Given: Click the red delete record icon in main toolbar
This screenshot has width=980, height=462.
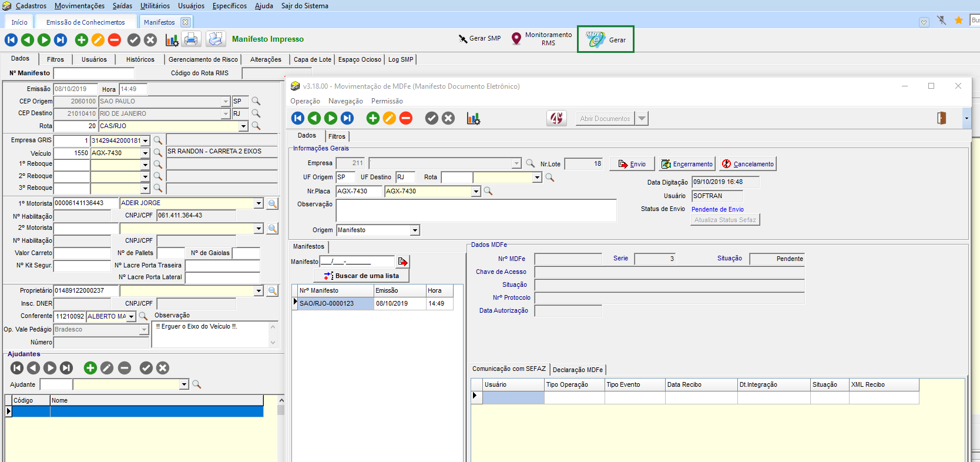Looking at the screenshot, I should pos(115,40).
